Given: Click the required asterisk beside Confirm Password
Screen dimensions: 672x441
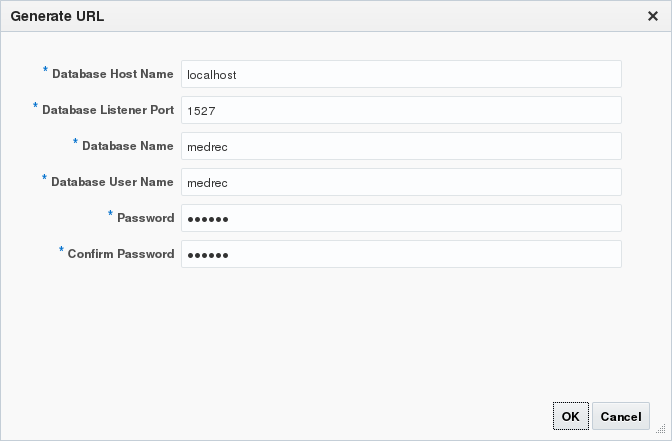Looking at the screenshot, I should point(61,251).
